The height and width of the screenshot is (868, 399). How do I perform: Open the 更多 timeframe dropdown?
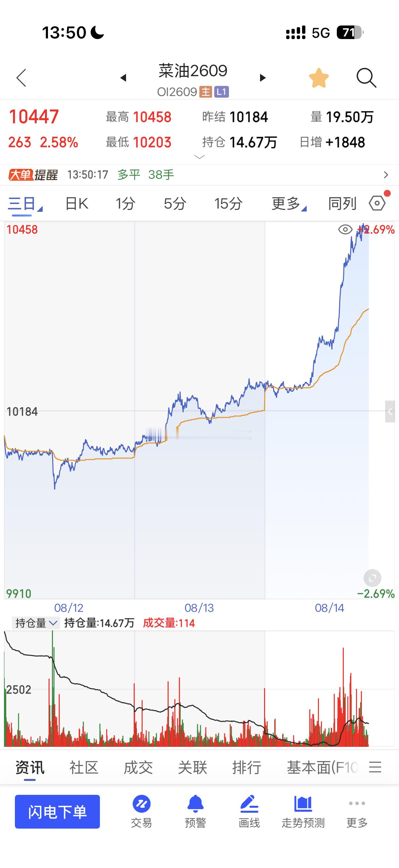289,204
